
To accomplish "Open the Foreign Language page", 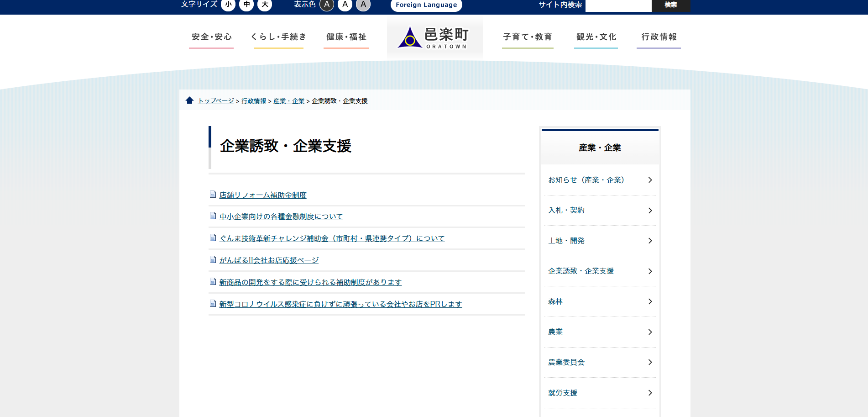I will point(426,5).
